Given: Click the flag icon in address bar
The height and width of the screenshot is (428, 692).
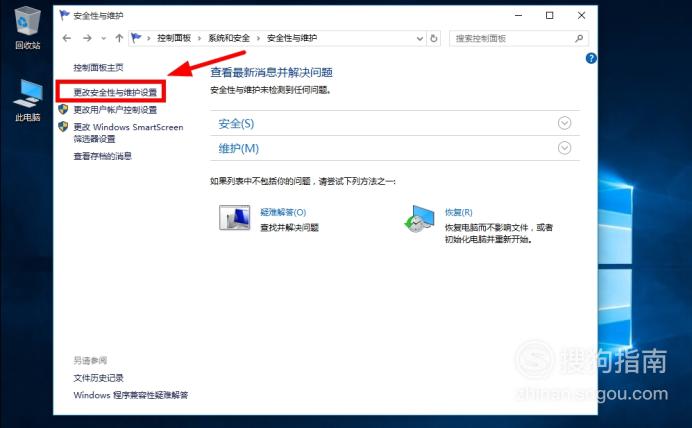Looking at the screenshot, I should click(x=136, y=38).
